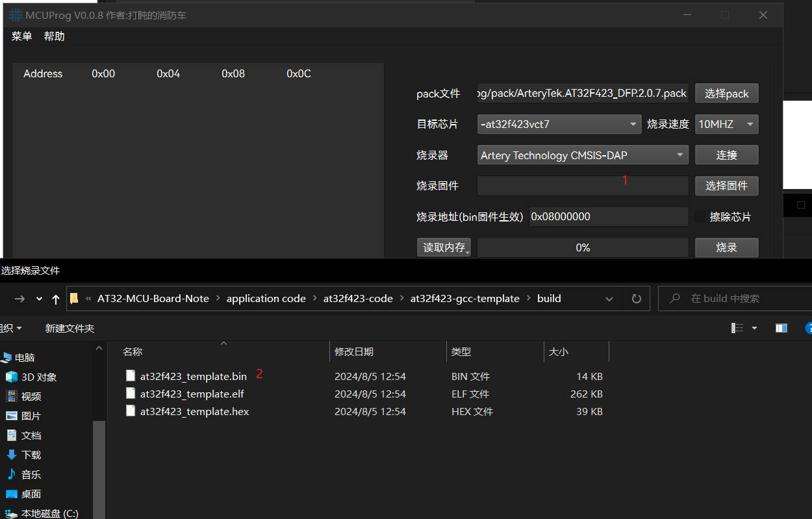Screen dimensions: 812x519
Task: Select application code in the breadcrumb
Action: [x=266, y=299]
